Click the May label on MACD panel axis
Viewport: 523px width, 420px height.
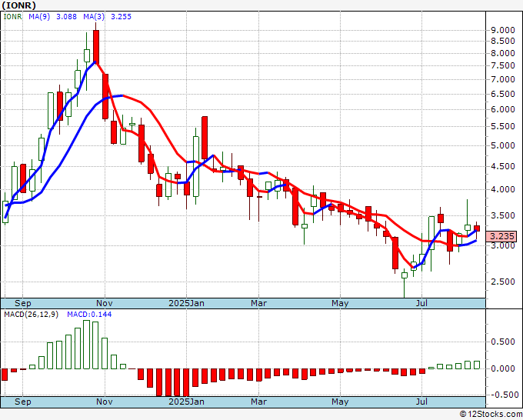coord(340,402)
